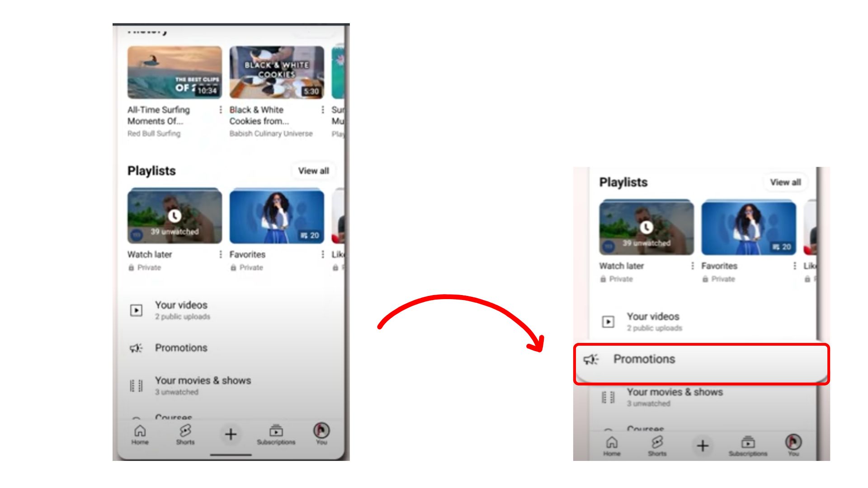Open options menu for Black & White Cookies video
This screenshot has width=868, height=488.
click(x=323, y=110)
